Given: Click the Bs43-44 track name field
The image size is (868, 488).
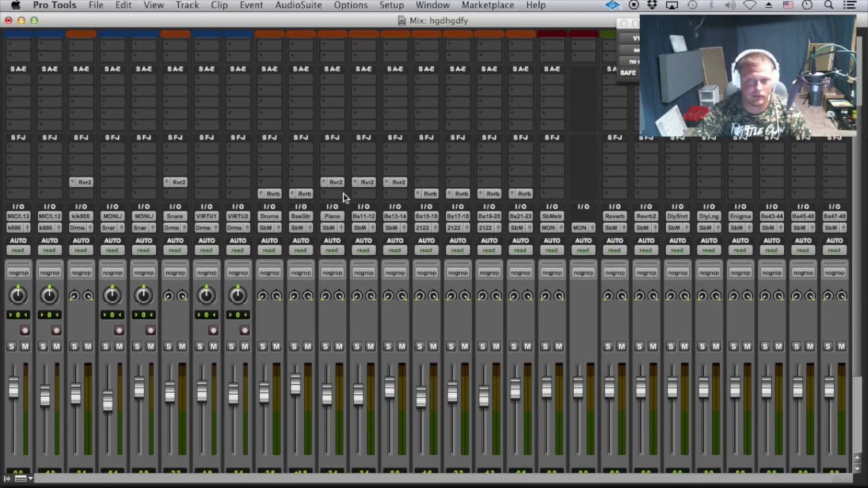Looking at the screenshot, I should click(771, 216).
